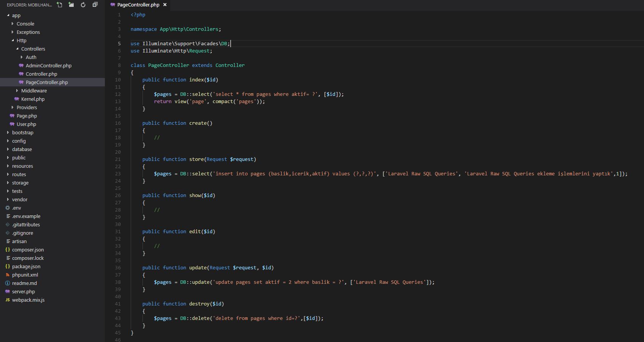Click the JS icon beside webpack.mix.js
Screen dimensions: 644x342
[8, 300]
